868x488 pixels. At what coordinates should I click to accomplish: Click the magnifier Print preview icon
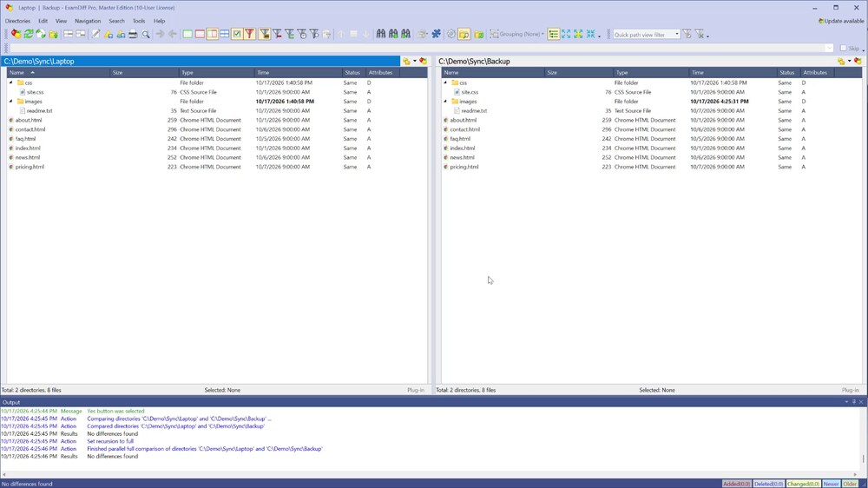(x=146, y=35)
